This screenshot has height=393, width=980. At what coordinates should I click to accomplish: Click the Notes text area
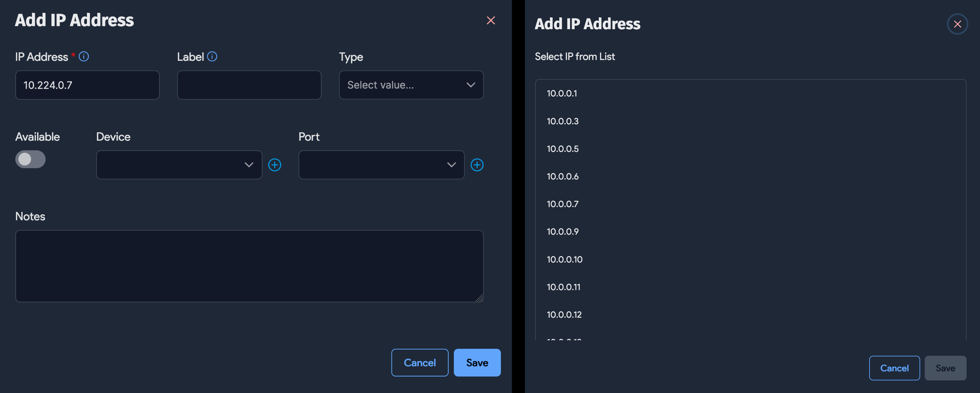coord(249,266)
